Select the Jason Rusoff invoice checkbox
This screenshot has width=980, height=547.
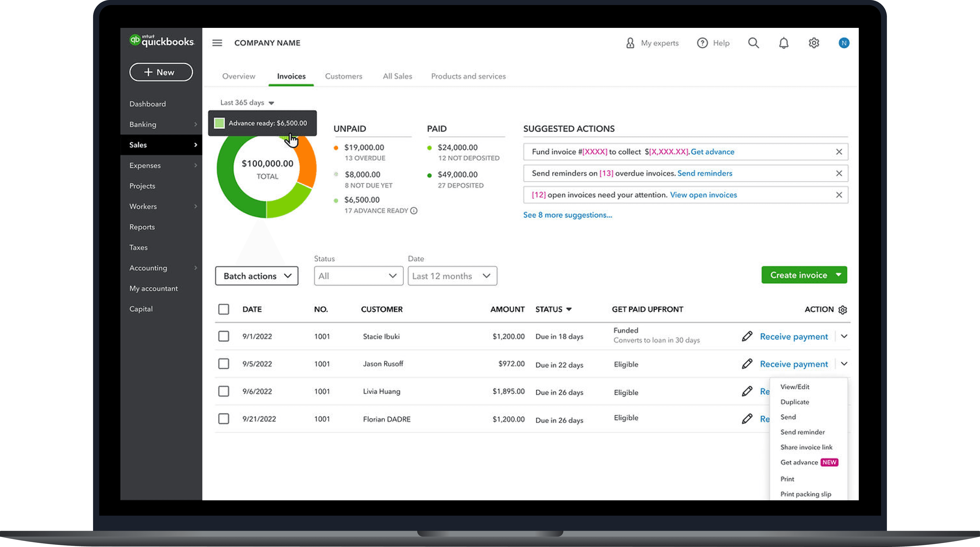coord(223,364)
